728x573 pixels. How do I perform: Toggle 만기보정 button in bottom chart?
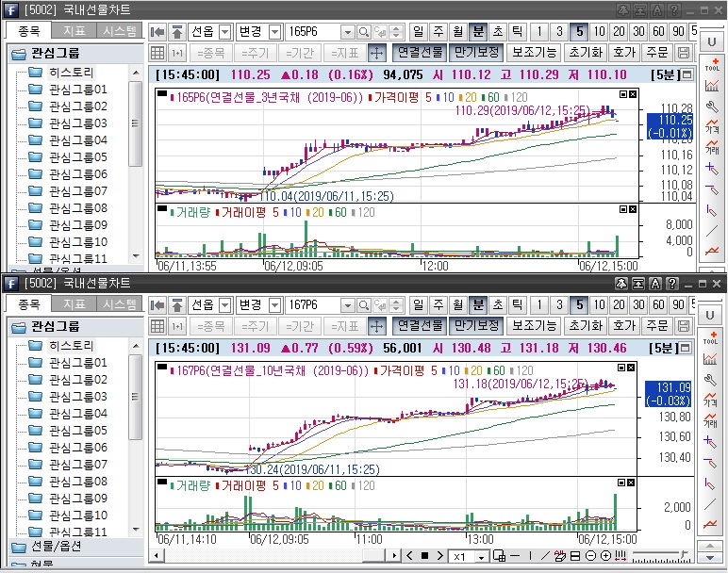coord(474,325)
